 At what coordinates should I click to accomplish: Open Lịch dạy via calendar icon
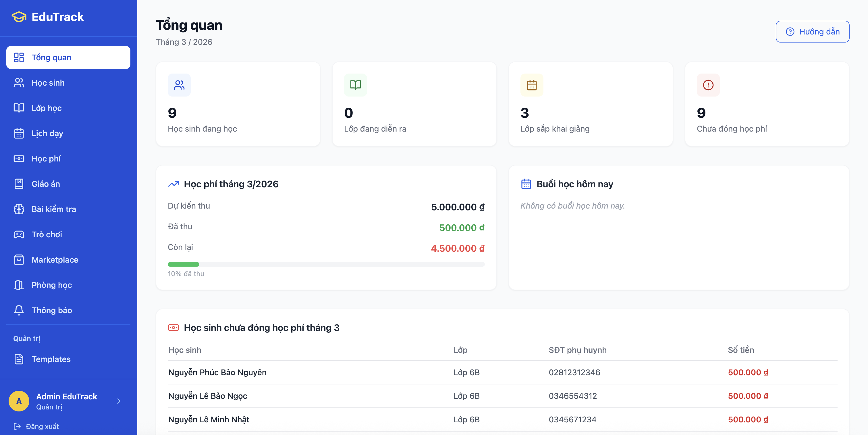(19, 133)
